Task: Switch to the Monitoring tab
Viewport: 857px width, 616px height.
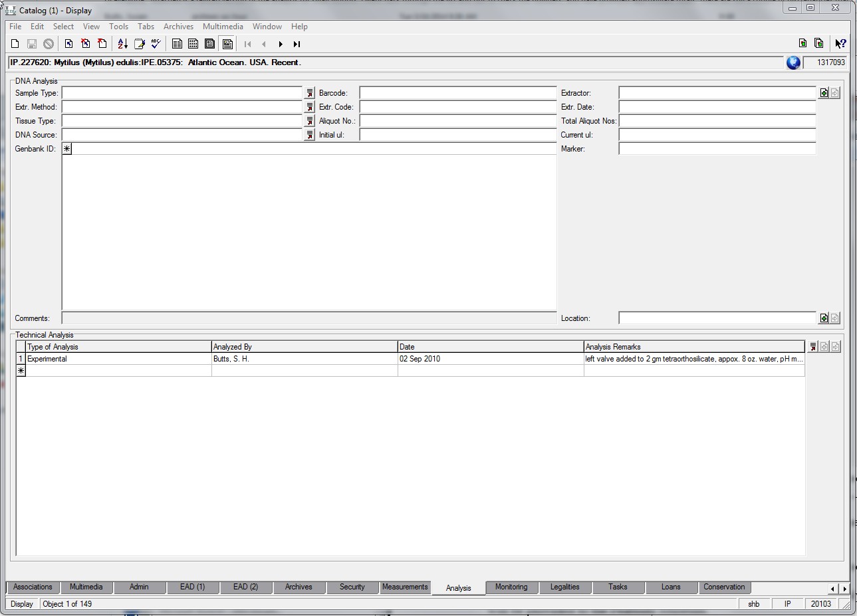Action: click(x=511, y=587)
